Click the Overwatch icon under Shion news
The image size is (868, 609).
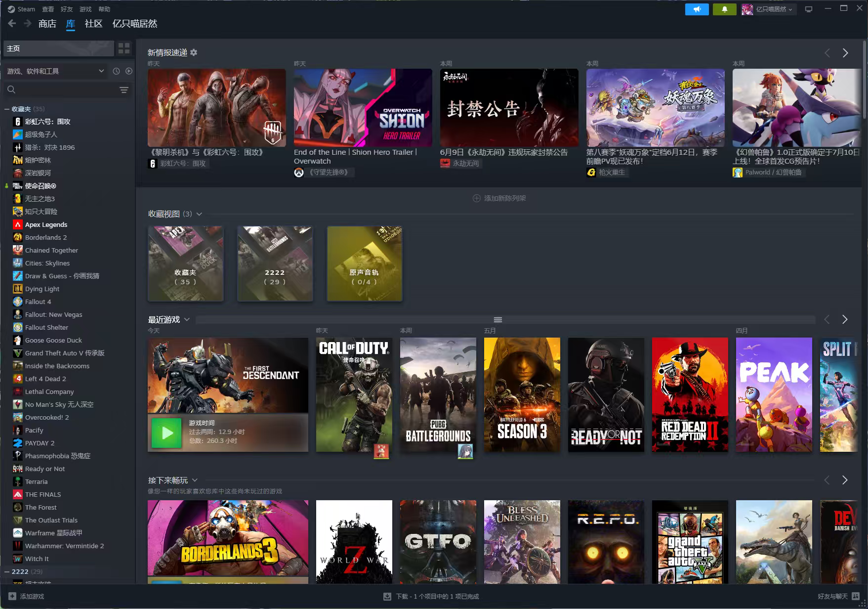point(298,172)
